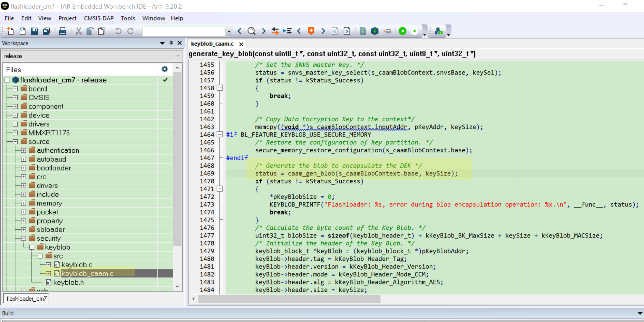This screenshot has height=322, width=644.
Task: Select keyblob.h in the file tree
Action: pos(68,282)
